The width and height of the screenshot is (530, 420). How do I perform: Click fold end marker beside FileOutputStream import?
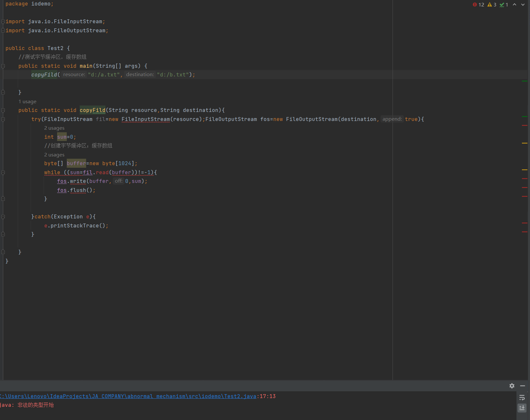[3, 31]
